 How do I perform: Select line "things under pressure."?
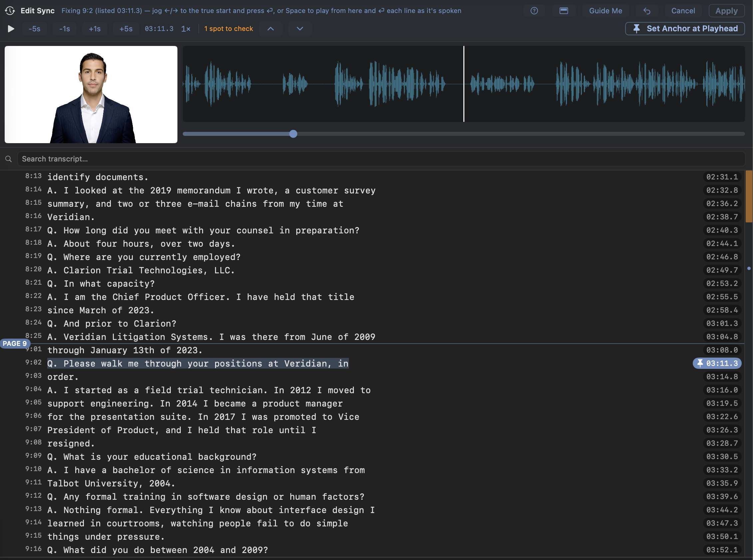(x=106, y=537)
